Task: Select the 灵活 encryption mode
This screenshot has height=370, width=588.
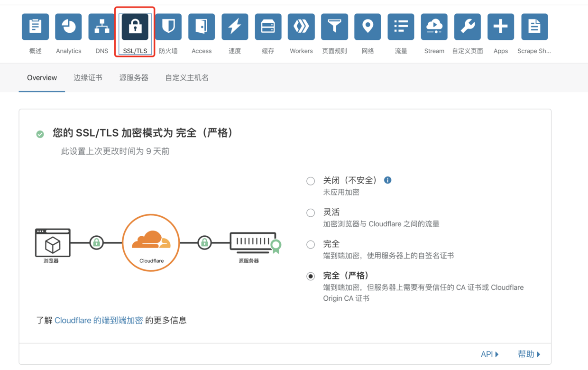Action: (311, 213)
